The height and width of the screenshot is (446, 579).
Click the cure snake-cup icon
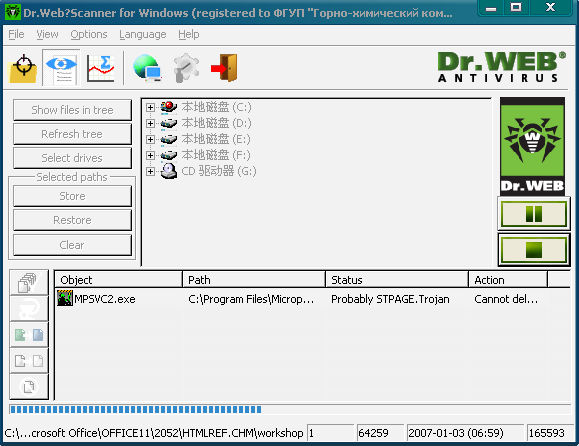(28, 308)
